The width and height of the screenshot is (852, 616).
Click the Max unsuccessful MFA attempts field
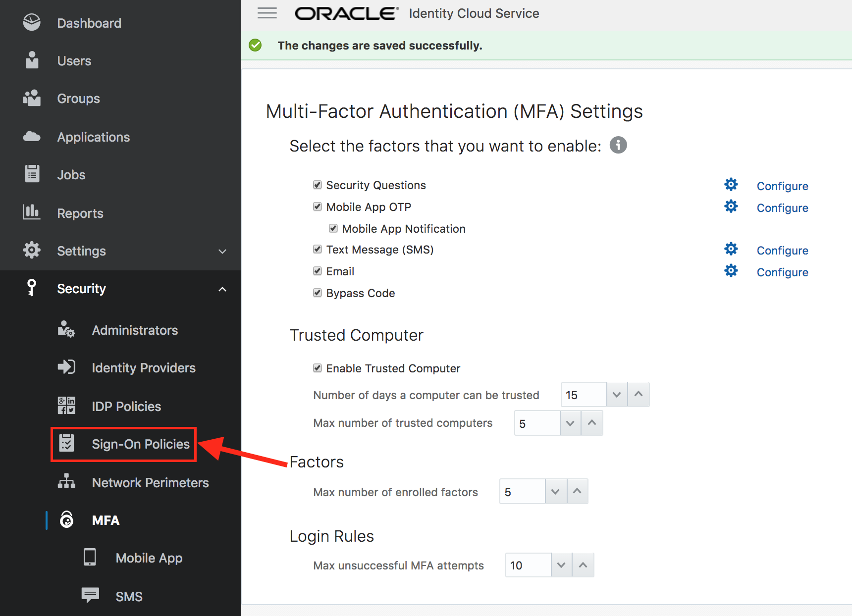click(x=528, y=565)
